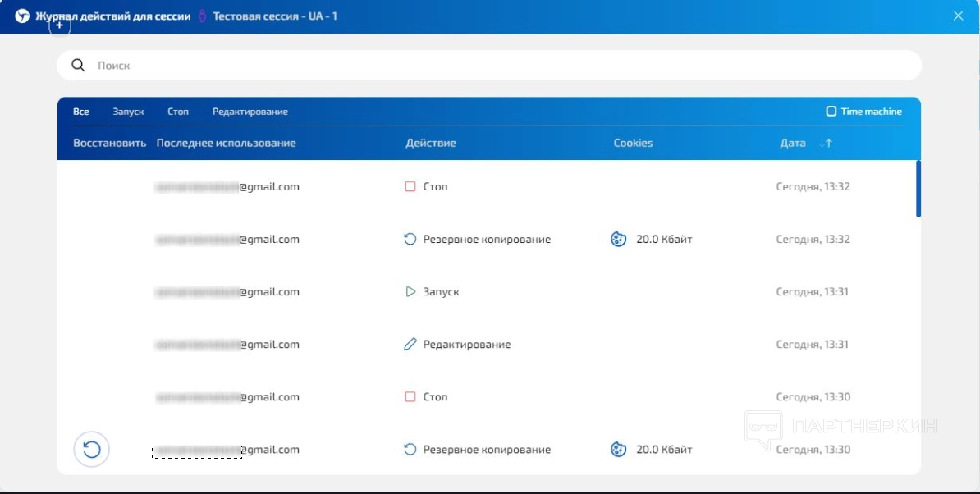Click the Дата column header

tap(793, 143)
